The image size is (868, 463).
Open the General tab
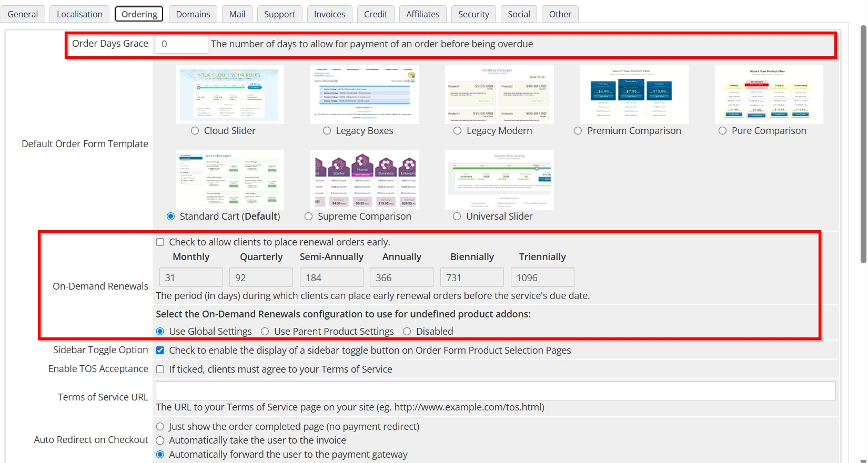[23, 14]
